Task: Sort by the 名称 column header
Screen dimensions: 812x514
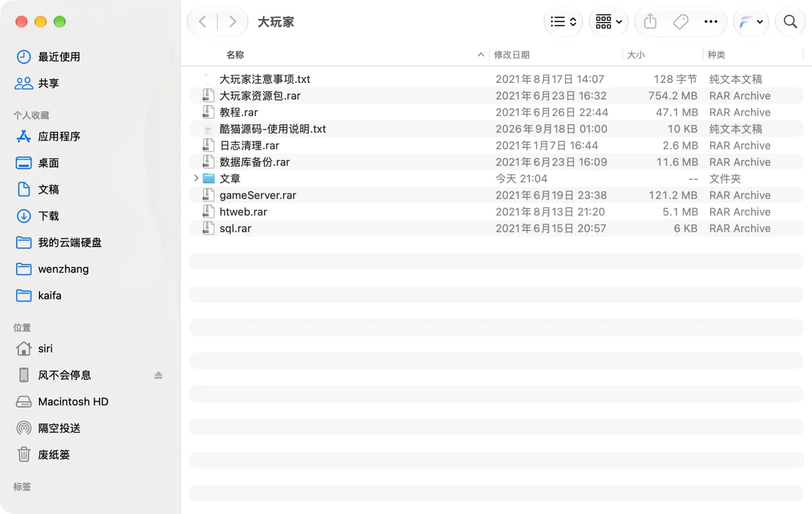Action: (x=235, y=55)
